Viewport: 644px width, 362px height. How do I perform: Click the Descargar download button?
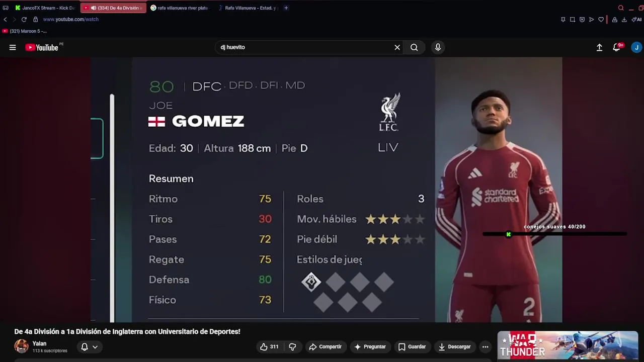[x=454, y=347]
